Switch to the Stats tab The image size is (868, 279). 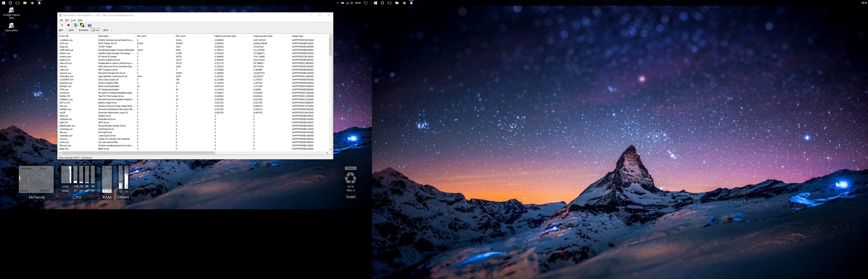(x=71, y=30)
